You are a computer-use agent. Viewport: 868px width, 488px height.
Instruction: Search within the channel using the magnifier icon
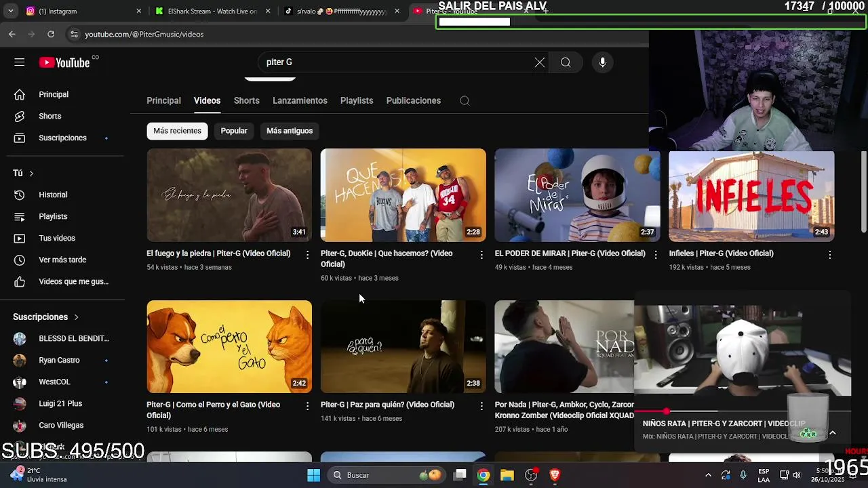coord(465,101)
